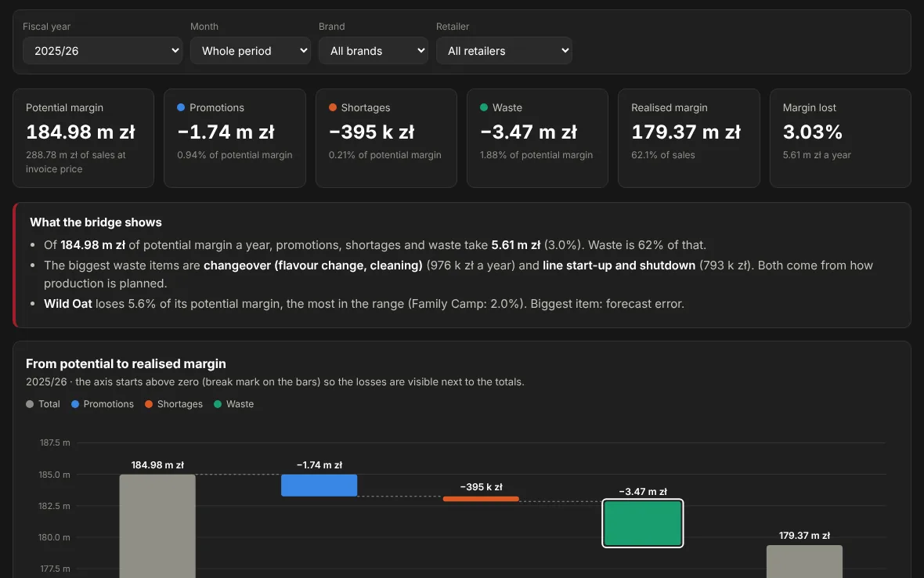Click the 180.0 m axis label

54,536
